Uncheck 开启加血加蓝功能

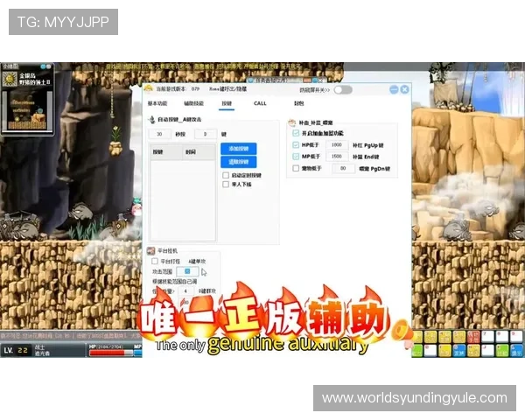point(296,133)
